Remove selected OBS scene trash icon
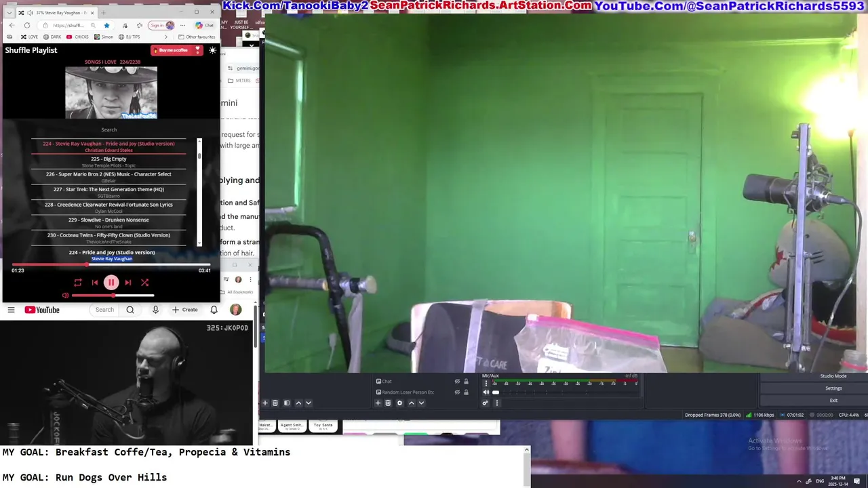The height and width of the screenshot is (488, 868). pos(275,403)
